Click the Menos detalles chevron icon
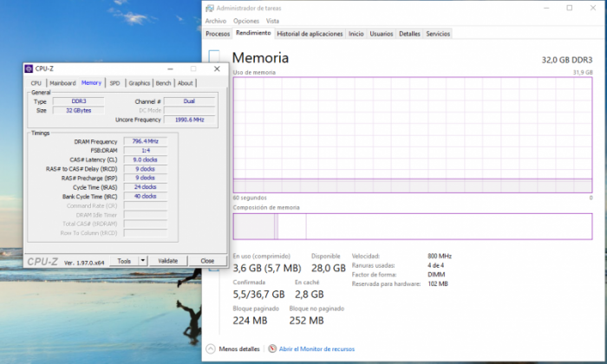Viewport: 607px width, 364px height. pos(211,349)
